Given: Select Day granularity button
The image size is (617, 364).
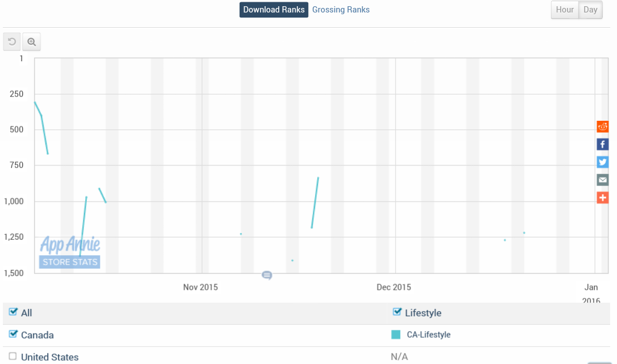Looking at the screenshot, I should [x=590, y=10].
